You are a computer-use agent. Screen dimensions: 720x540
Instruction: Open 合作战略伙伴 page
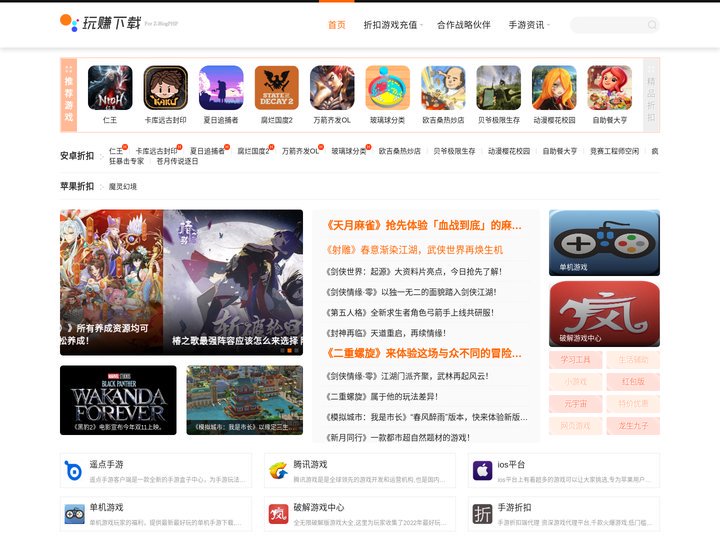pyautogui.click(x=464, y=25)
